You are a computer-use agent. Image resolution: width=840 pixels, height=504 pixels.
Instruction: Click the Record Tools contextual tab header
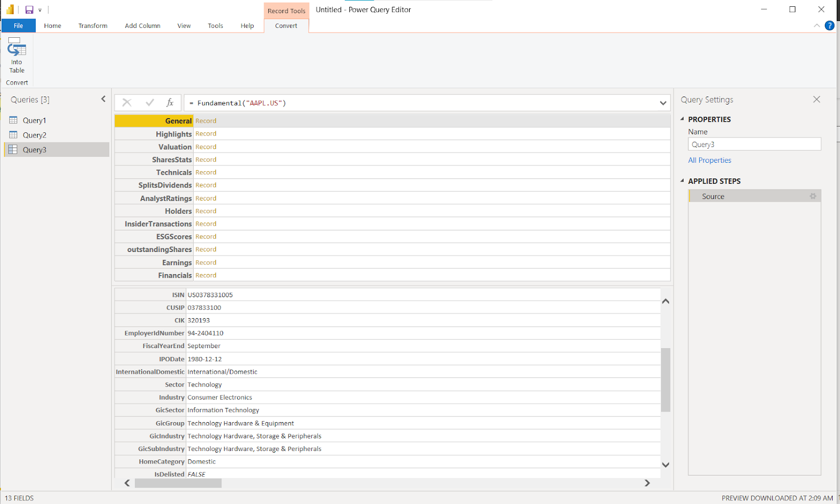click(286, 10)
